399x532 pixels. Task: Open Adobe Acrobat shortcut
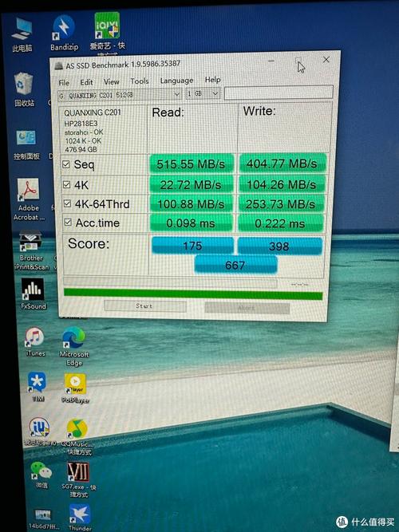click(x=29, y=199)
